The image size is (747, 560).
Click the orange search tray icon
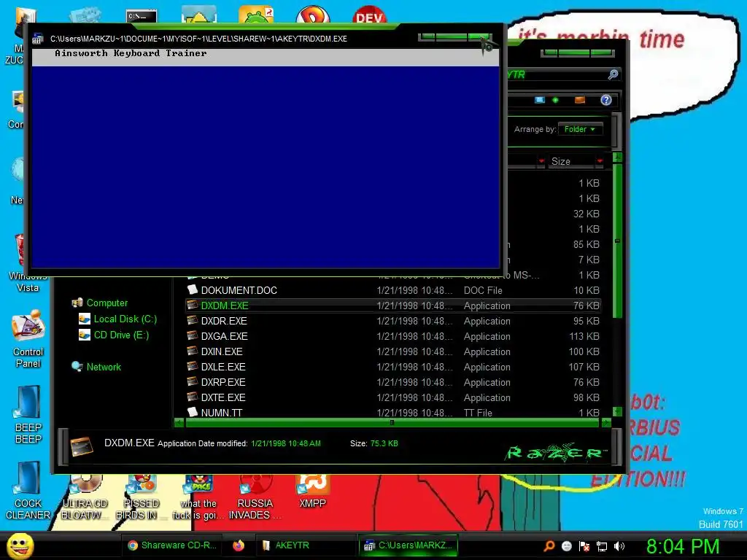(x=549, y=546)
